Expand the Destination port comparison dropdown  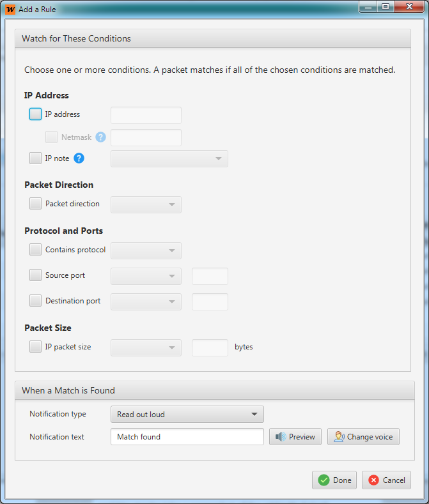click(146, 302)
